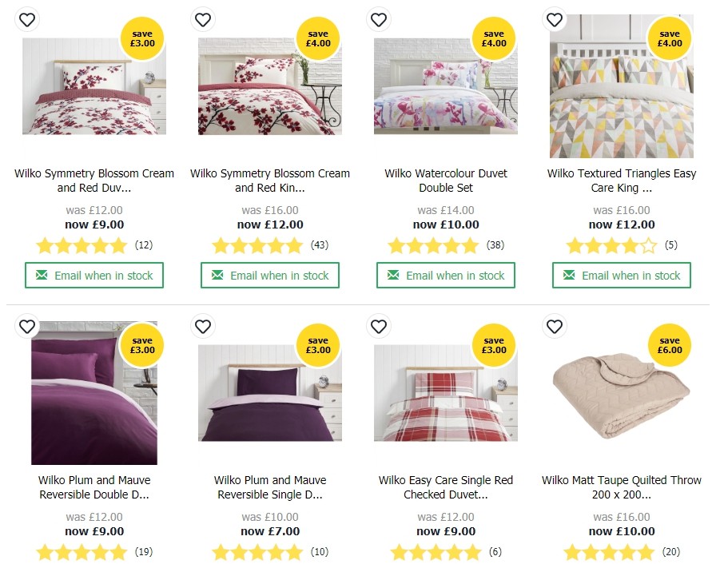Favourite the Plum and Mauve Reversible Double
This screenshot has width=728, height=564.
coord(27,327)
